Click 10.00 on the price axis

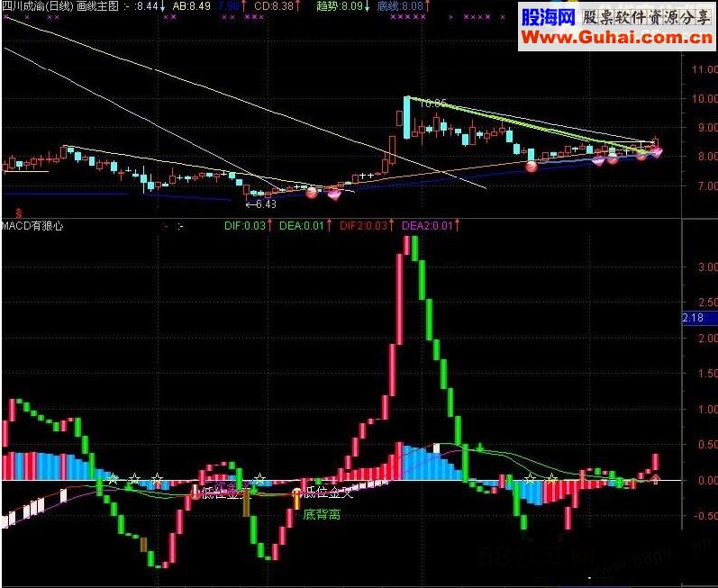(704, 98)
